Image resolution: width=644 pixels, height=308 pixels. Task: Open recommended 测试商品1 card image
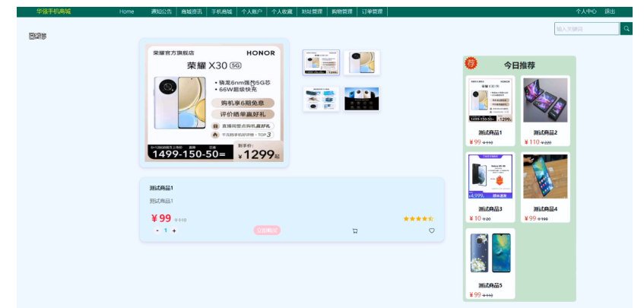(x=490, y=100)
